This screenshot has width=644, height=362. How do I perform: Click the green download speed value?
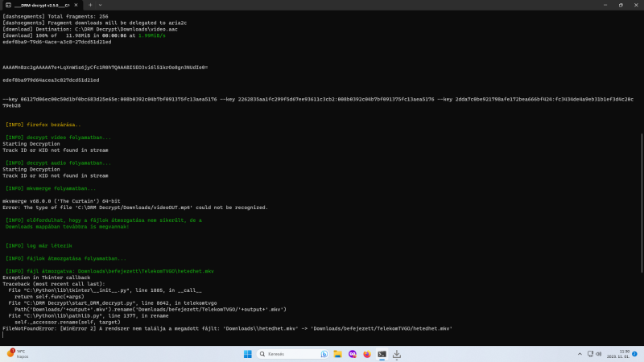(x=152, y=35)
